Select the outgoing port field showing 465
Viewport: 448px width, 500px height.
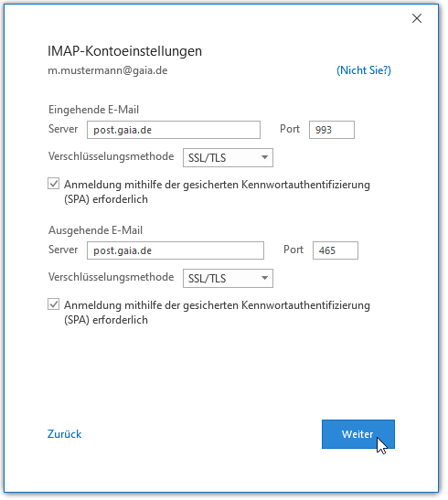click(336, 250)
